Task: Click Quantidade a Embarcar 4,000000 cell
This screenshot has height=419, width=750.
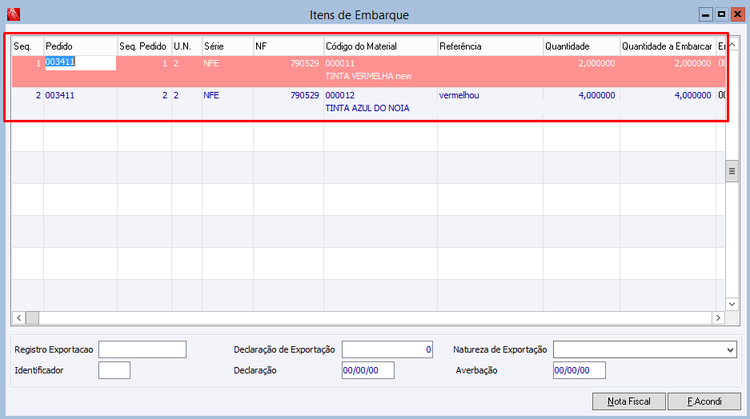Action: pyautogui.click(x=693, y=95)
